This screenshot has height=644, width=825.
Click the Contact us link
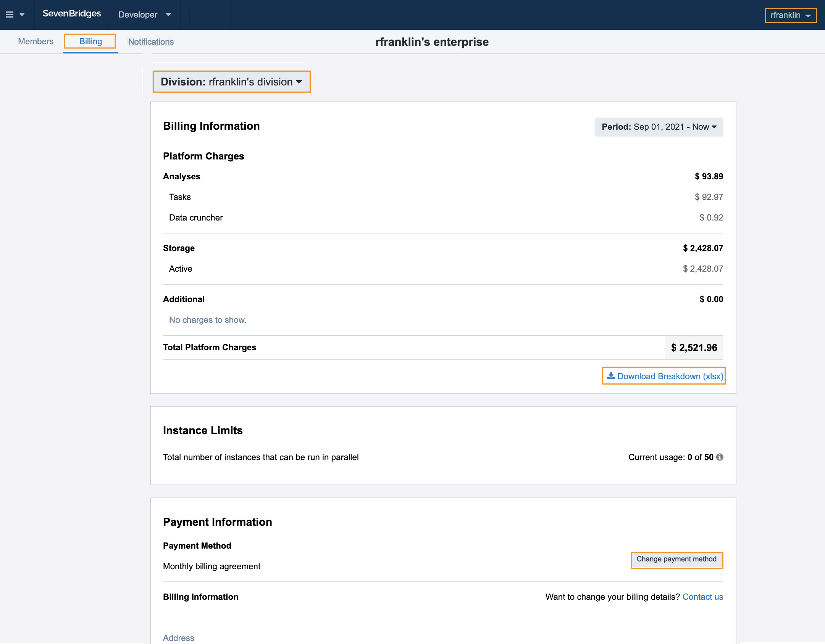point(702,597)
